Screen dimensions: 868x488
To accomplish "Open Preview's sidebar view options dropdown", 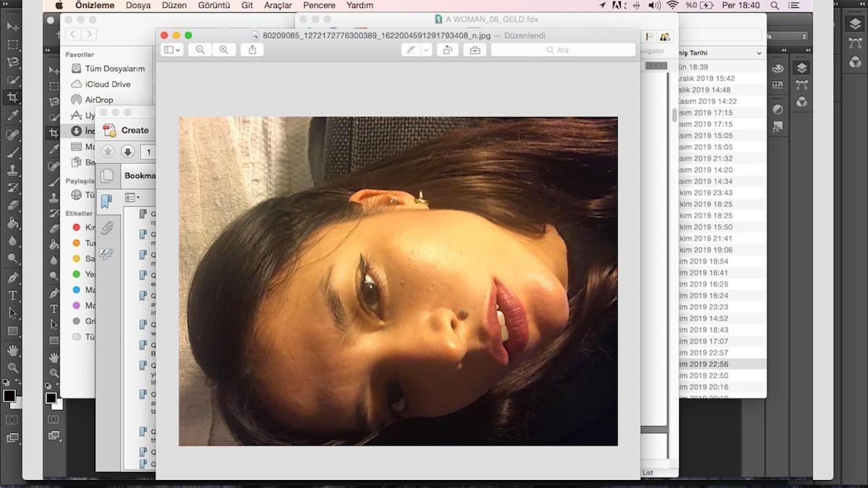I will pos(172,50).
